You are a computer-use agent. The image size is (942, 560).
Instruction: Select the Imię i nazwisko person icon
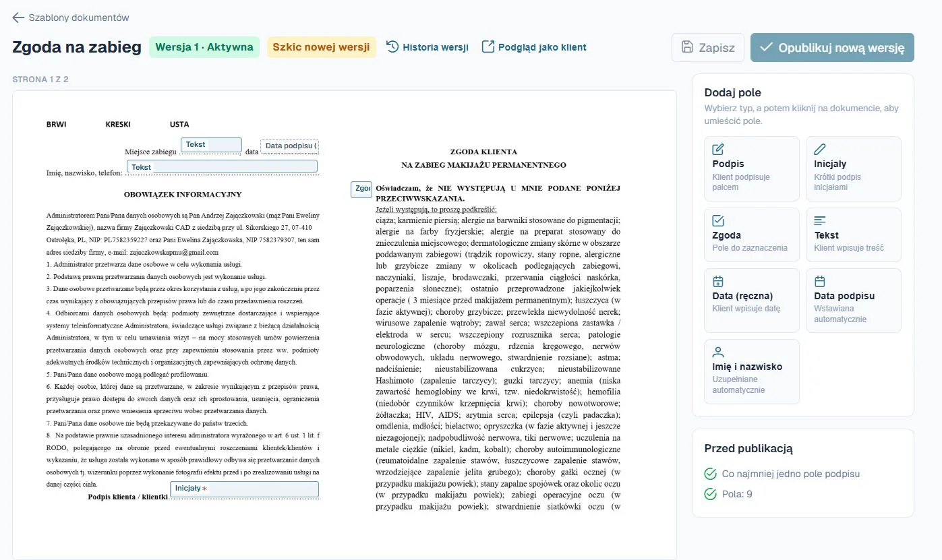point(718,352)
